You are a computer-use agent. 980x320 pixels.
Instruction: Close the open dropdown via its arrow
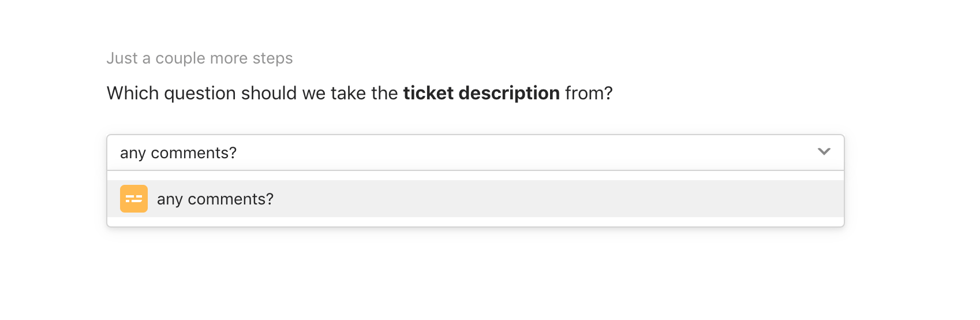[824, 152]
